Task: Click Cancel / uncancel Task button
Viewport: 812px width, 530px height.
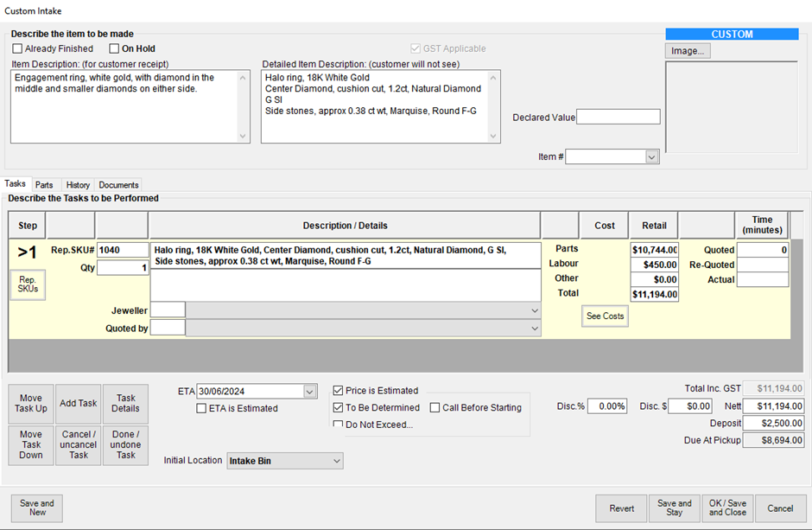Action: point(78,444)
